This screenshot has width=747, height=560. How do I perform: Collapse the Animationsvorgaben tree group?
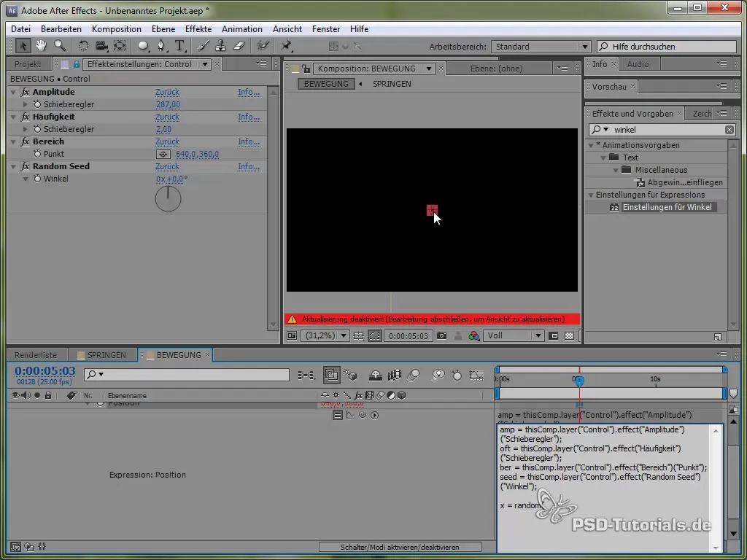592,145
